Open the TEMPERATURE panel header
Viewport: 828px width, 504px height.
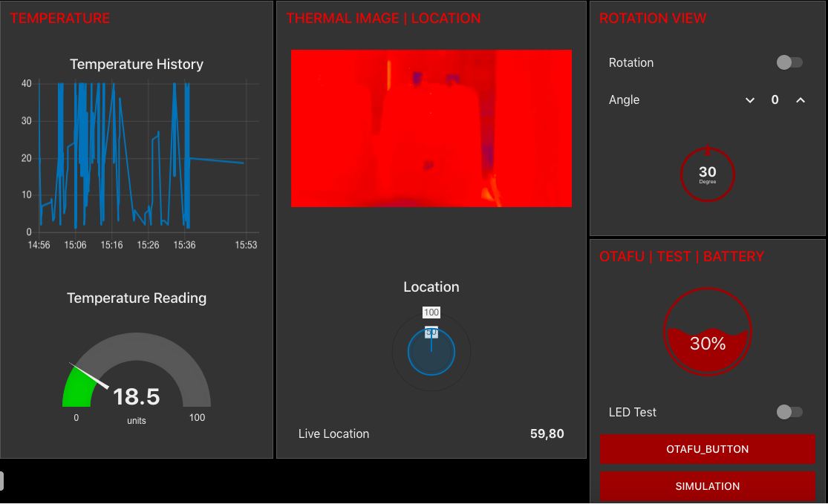(x=59, y=18)
